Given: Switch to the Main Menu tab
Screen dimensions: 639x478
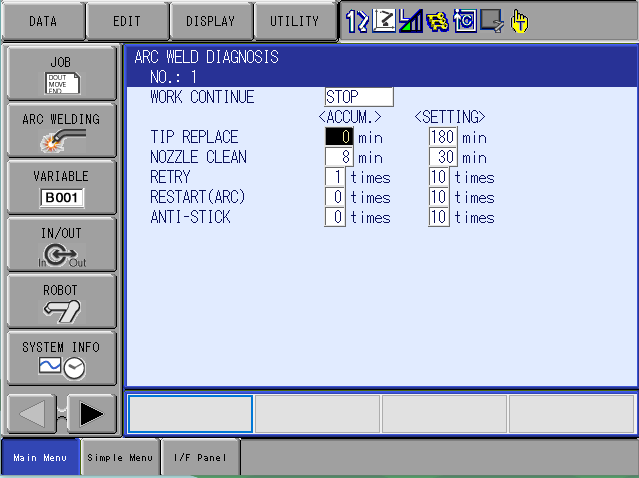Looking at the screenshot, I should (x=40, y=458).
